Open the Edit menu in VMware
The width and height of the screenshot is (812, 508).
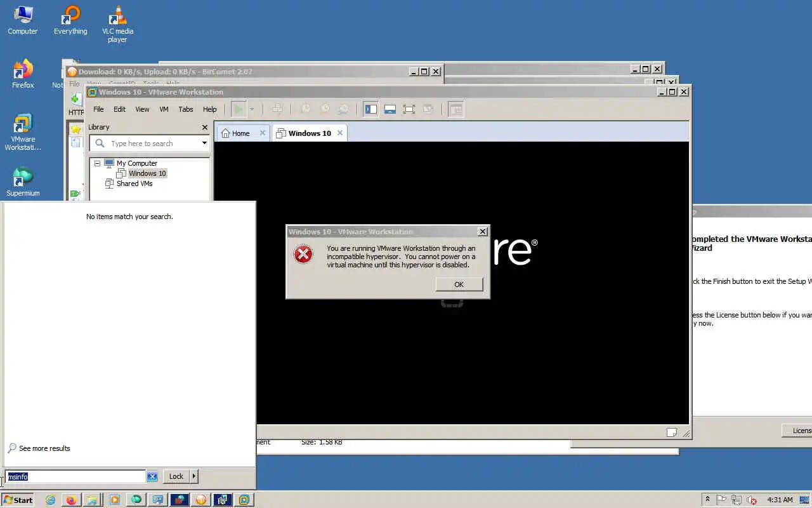click(x=119, y=109)
